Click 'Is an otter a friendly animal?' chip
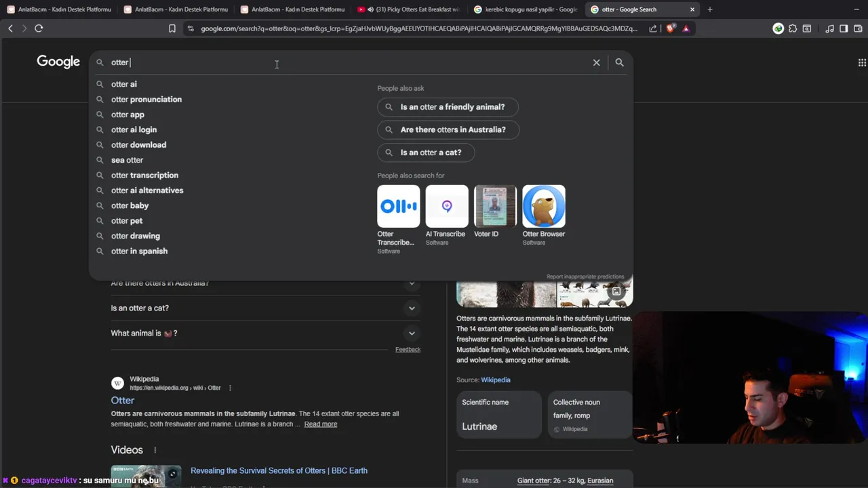The height and width of the screenshot is (488, 868). (x=448, y=107)
